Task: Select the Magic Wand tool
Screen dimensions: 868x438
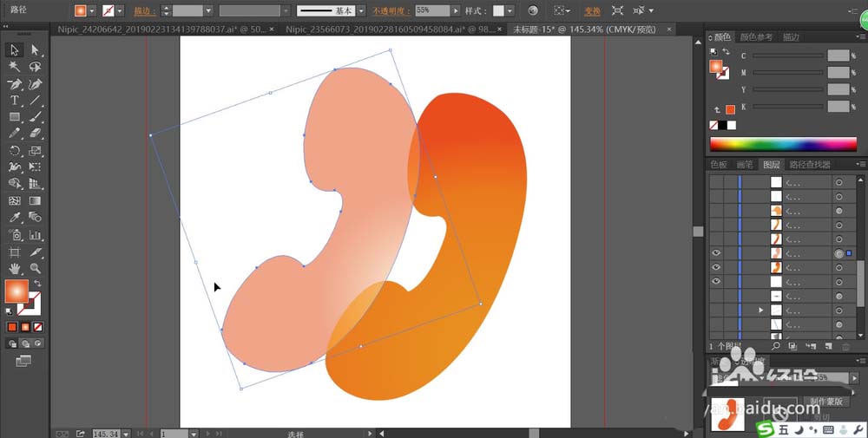Action: tap(15, 67)
